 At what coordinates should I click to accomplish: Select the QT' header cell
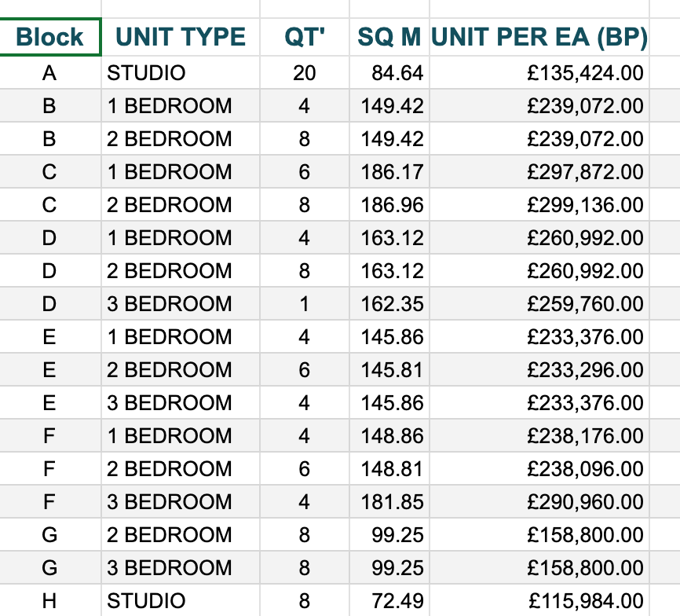tap(304, 37)
